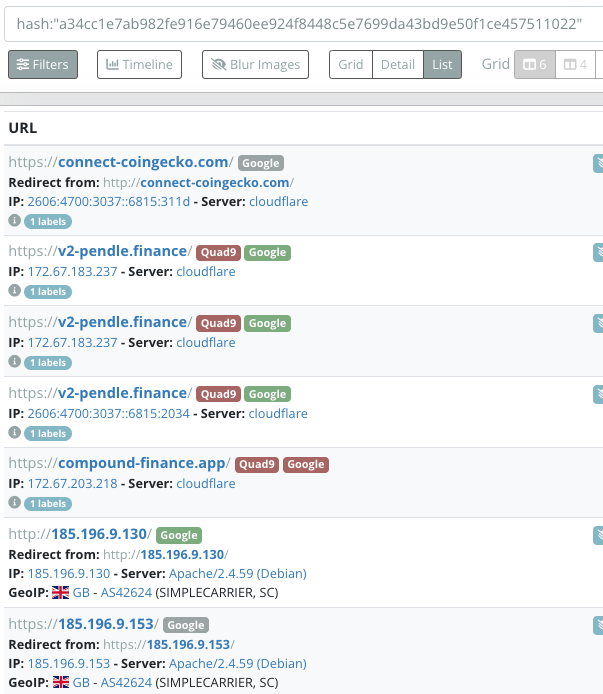The width and height of the screenshot is (603, 694).
Task: Select the Grid view tab
Action: [350, 65]
